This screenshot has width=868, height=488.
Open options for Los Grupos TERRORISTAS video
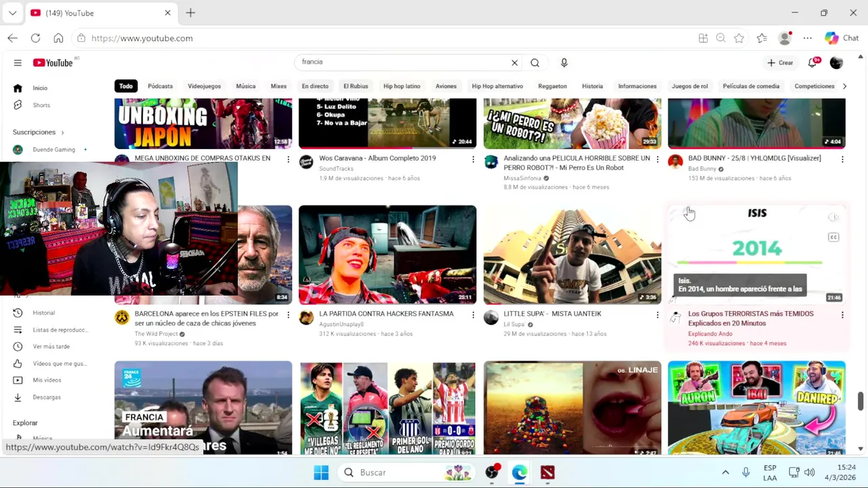842,315
